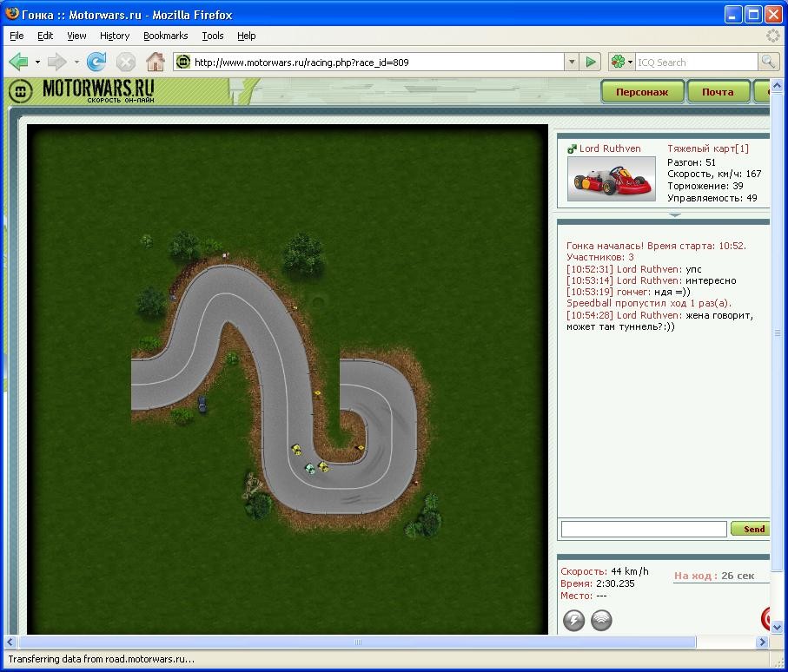788x672 pixels.
Task: Click the round signal waves icon
Action: [601, 620]
